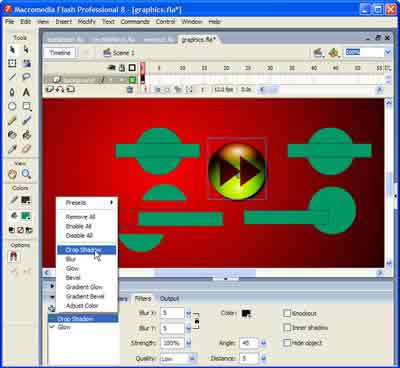The width and height of the screenshot is (400, 368).
Task: Select the Eyedropper tool
Action: pyautogui.click(x=12, y=149)
